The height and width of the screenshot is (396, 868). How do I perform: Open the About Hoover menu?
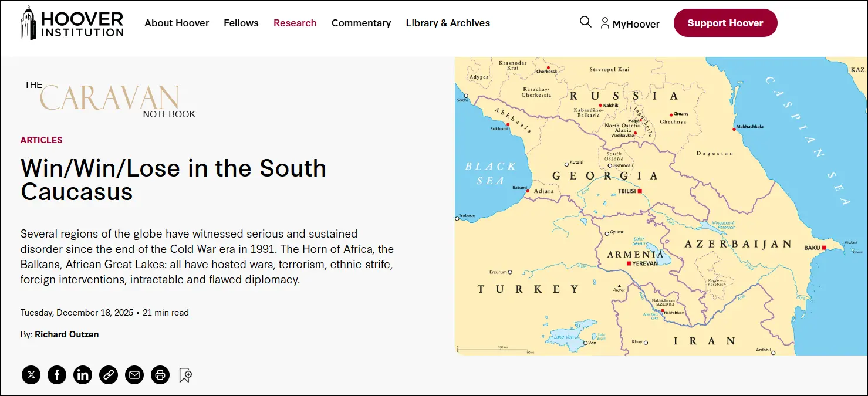(x=177, y=23)
